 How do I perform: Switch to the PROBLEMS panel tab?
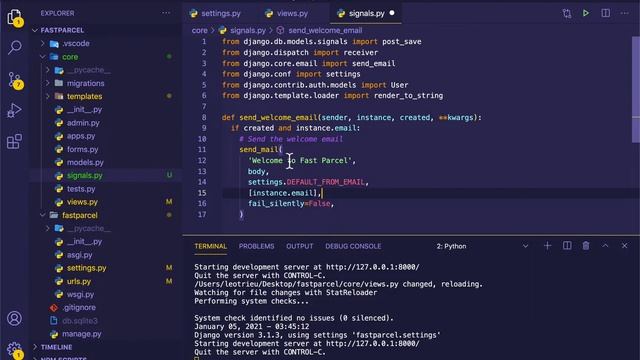click(x=256, y=246)
